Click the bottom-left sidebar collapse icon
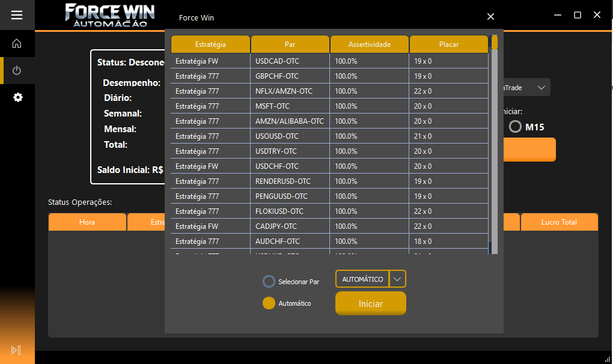Screen dimensions: 613x364 (16, 350)
